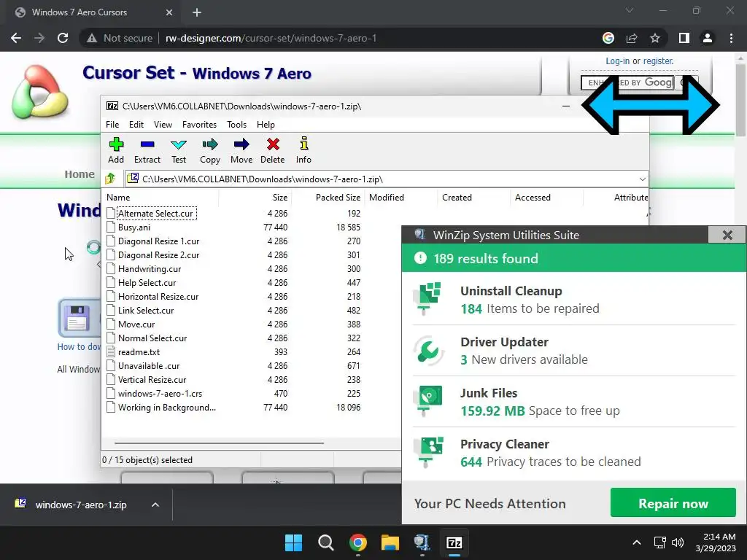Go up one folder level in 7-Zip
This screenshot has width=747, height=560.
(x=111, y=179)
